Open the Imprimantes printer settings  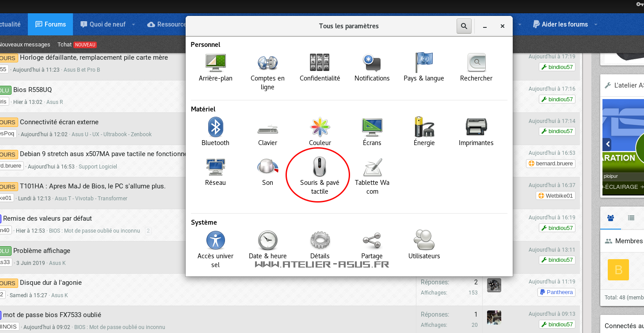(x=476, y=131)
